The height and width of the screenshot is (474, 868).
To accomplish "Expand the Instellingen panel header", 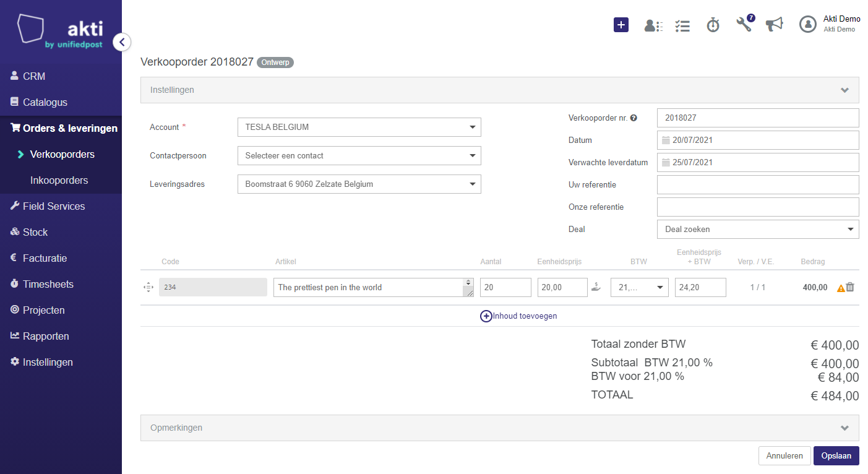I will (x=500, y=90).
